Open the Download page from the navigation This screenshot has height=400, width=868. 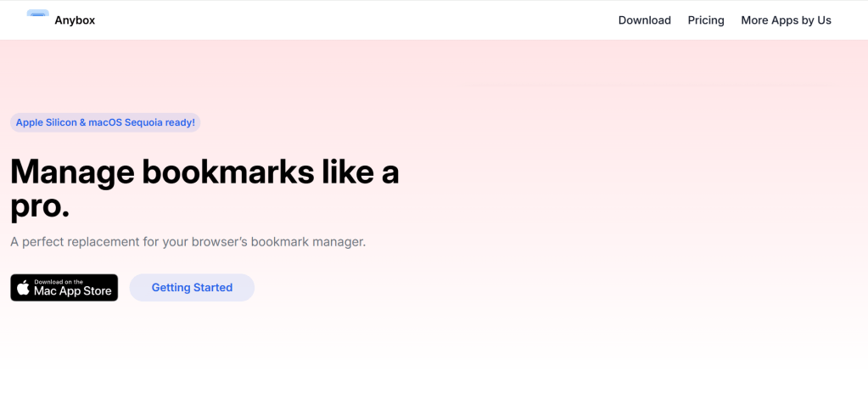(x=644, y=20)
